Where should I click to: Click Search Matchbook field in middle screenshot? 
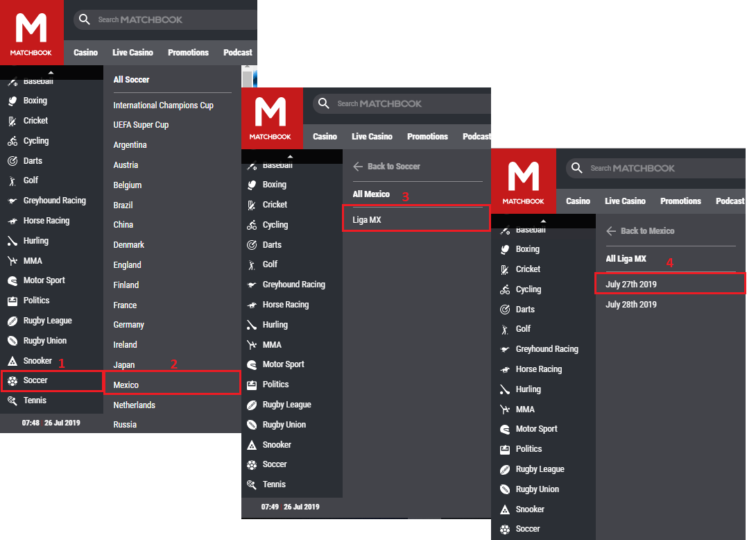click(402, 103)
